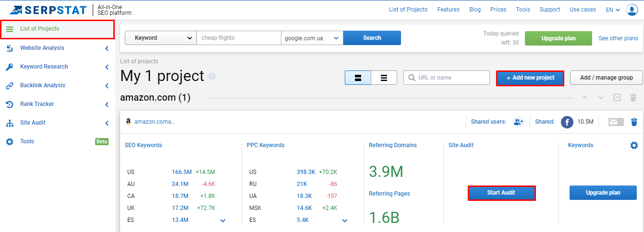Click the 398.3K US PPC keywords value

(x=306, y=172)
